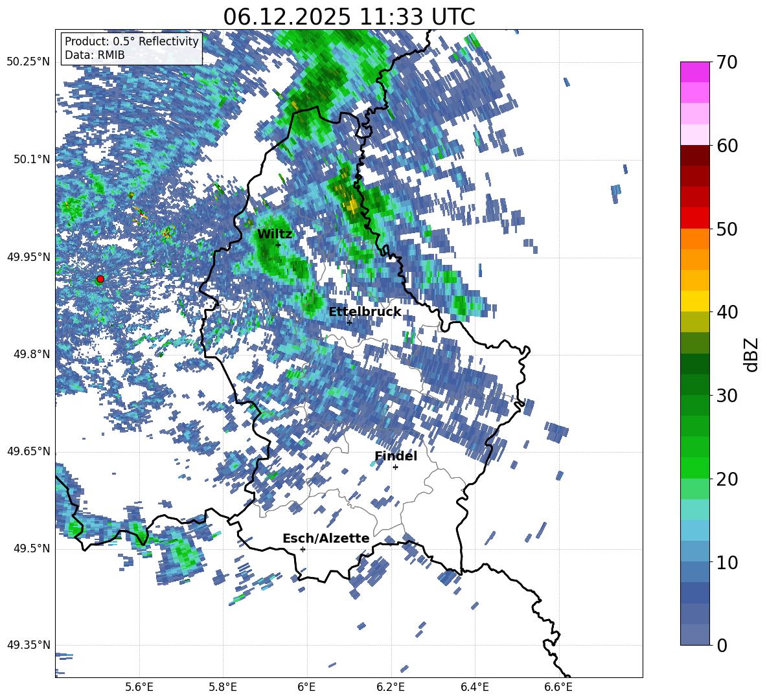Click the 49.95°N latitude label
The image size is (767, 700).
click(x=29, y=256)
